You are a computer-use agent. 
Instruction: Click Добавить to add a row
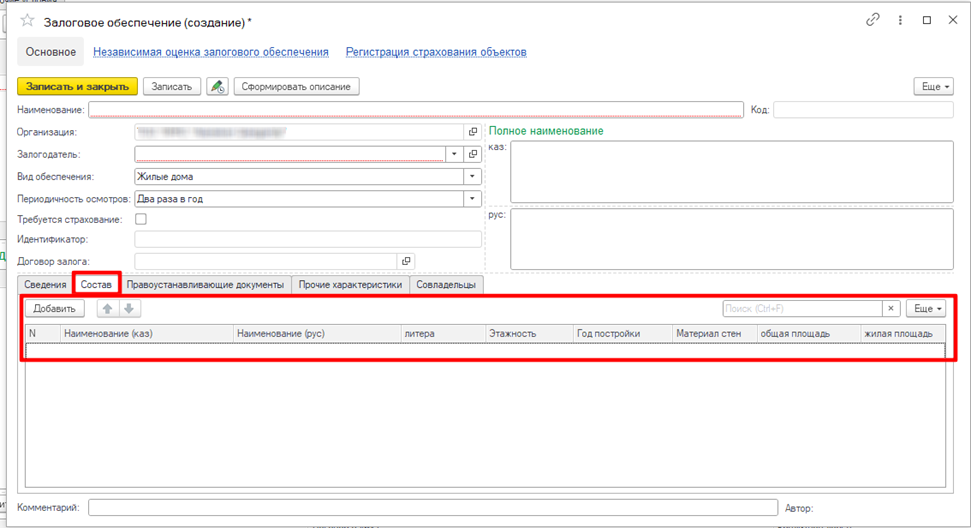54,308
